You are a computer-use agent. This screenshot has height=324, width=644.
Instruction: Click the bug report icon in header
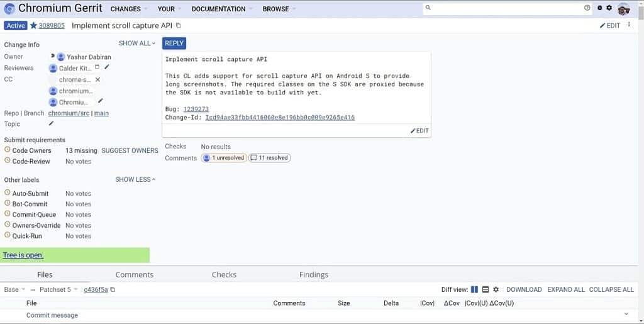coord(599,8)
